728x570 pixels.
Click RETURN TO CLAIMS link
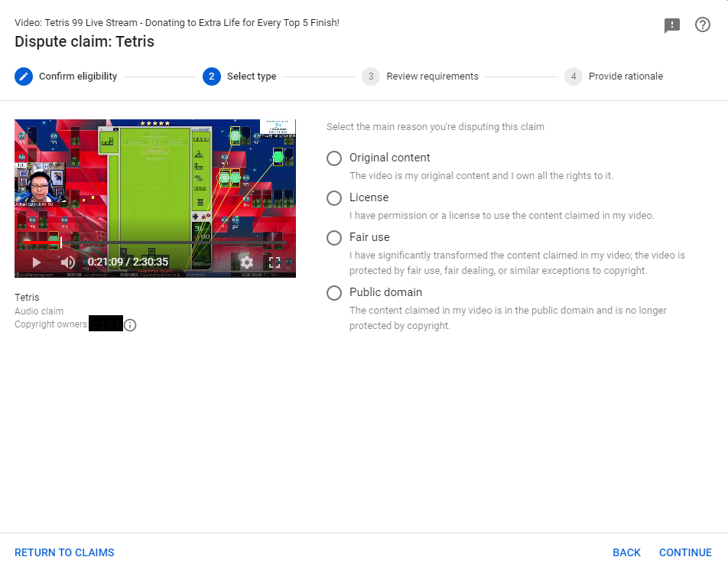tap(64, 552)
